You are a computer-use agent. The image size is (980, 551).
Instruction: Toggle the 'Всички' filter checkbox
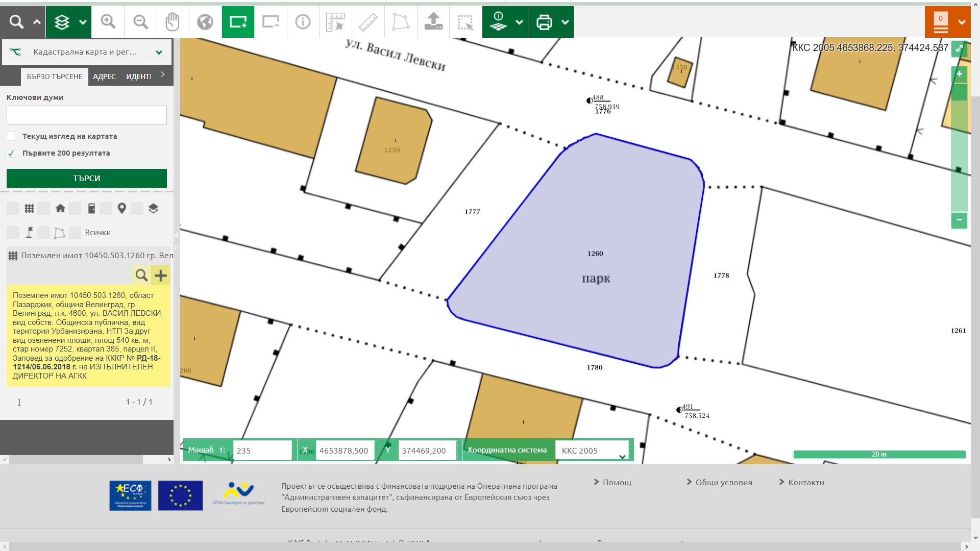[x=75, y=233]
